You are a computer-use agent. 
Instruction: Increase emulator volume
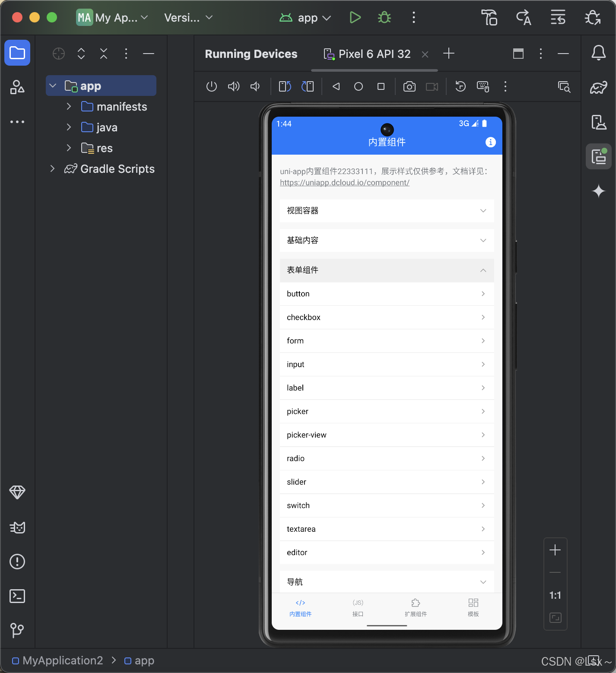[234, 87]
